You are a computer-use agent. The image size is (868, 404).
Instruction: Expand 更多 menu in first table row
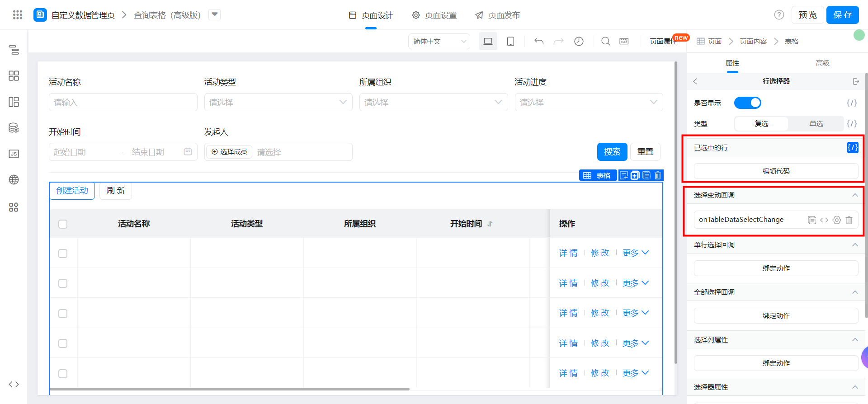point(636,253)
